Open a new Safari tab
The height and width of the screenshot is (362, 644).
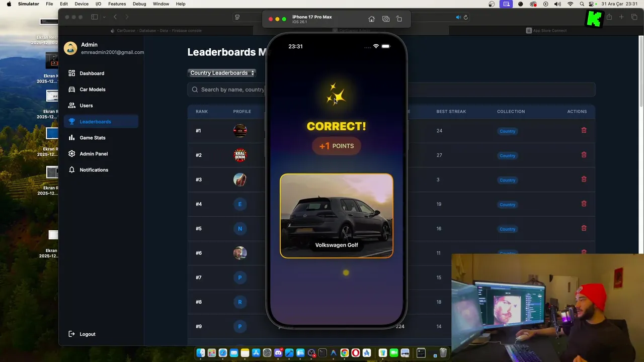[x=621, y=17]
